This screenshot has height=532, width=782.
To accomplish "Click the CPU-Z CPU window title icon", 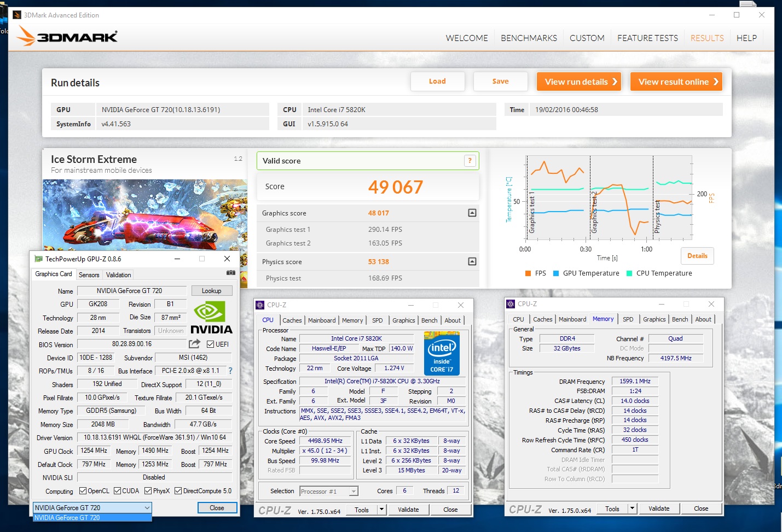I will point(260,305).
